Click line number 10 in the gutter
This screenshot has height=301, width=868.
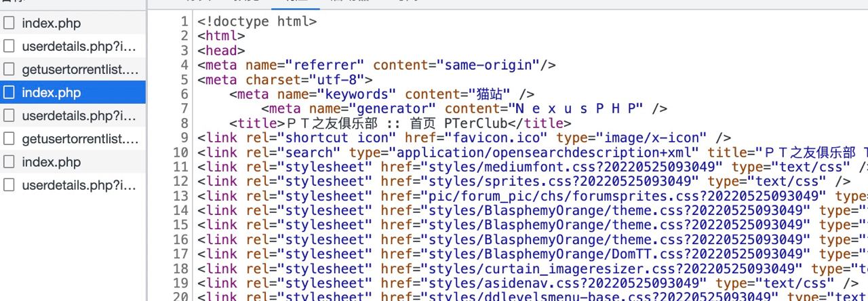pos(180,153)
